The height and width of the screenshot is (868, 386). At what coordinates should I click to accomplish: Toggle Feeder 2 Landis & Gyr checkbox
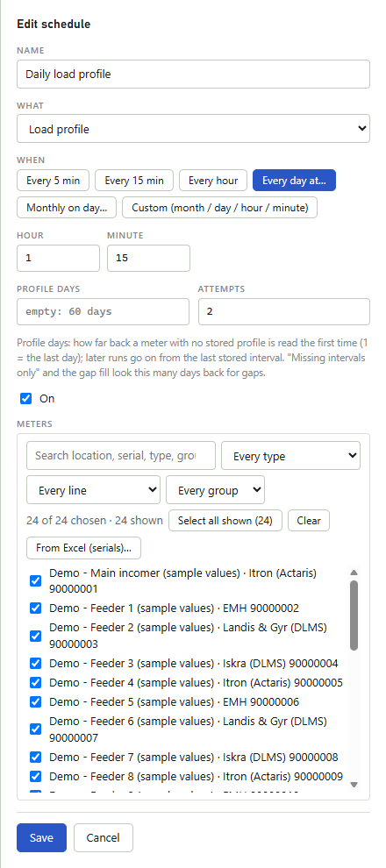click(35, 636)
